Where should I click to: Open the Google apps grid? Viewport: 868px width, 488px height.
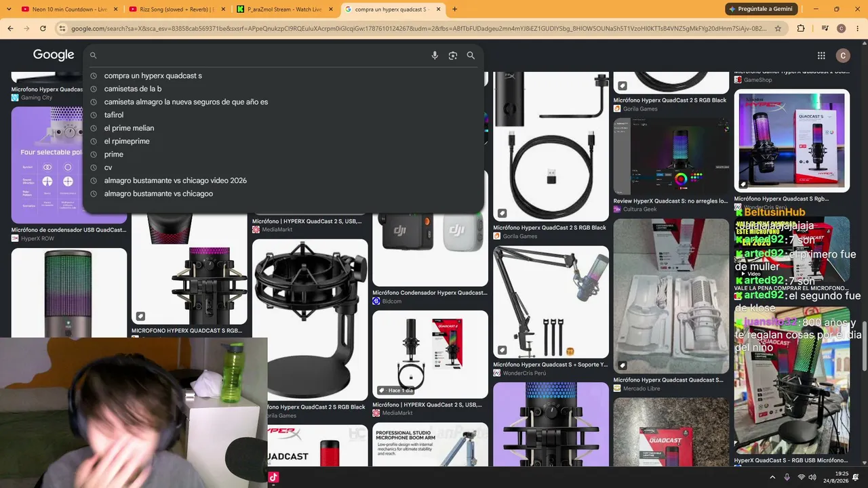click(821, 56)
